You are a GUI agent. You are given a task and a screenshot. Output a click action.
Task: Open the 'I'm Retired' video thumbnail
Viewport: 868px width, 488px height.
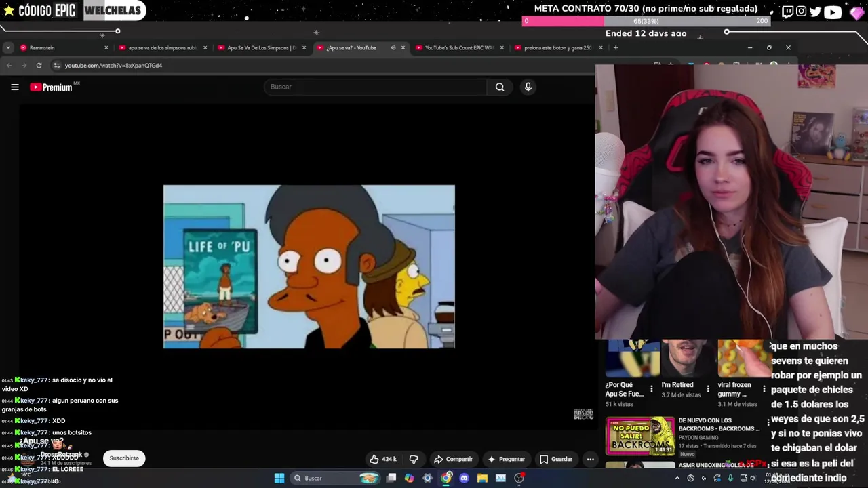click(688, 358)
